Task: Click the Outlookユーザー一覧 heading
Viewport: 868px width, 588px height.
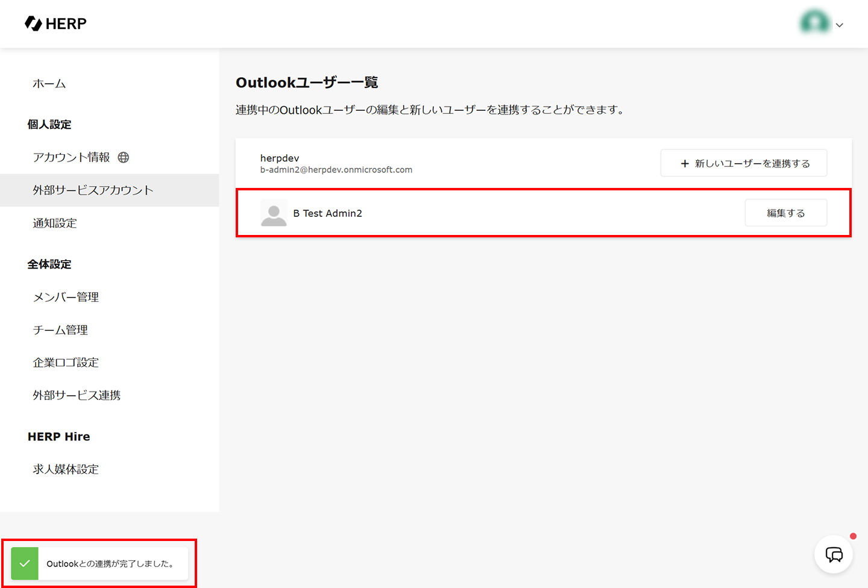Action: point(307,83)
